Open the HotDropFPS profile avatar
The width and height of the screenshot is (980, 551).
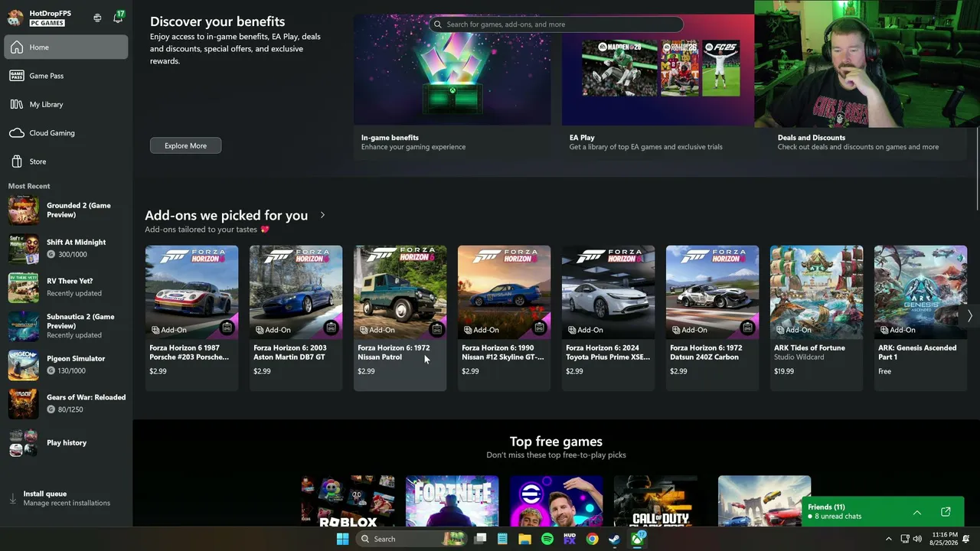tap(15, 18)
